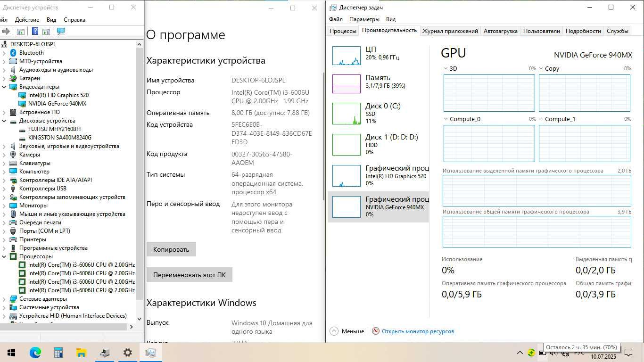644x362 pixels.
Task: Click the Принтеры printer category icon
Action: 13,239
